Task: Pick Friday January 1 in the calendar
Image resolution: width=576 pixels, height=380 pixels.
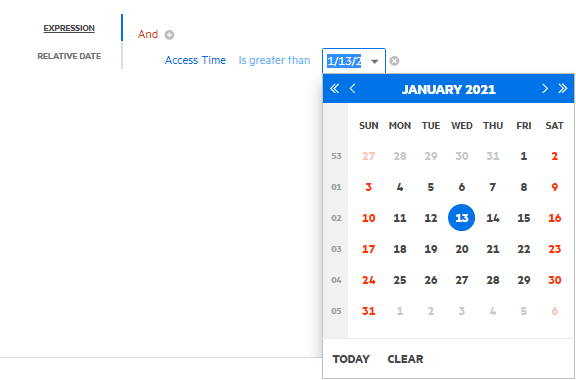Action: [523, 156]
